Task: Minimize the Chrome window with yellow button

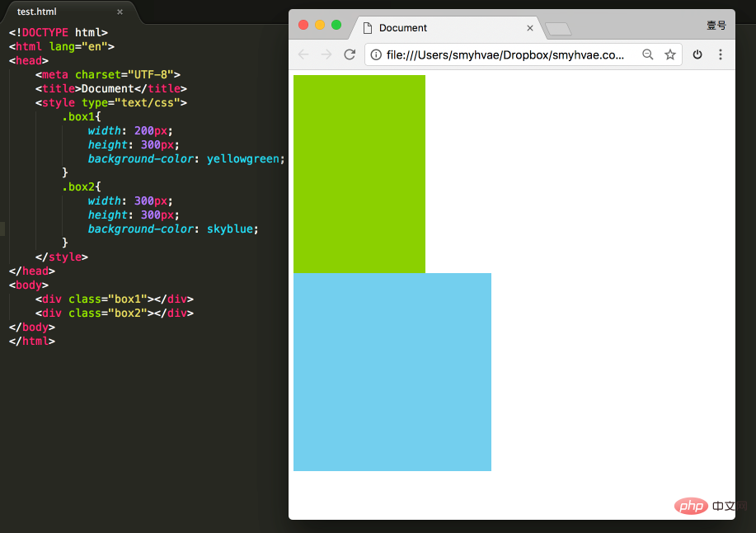Action: pos(320,25)
